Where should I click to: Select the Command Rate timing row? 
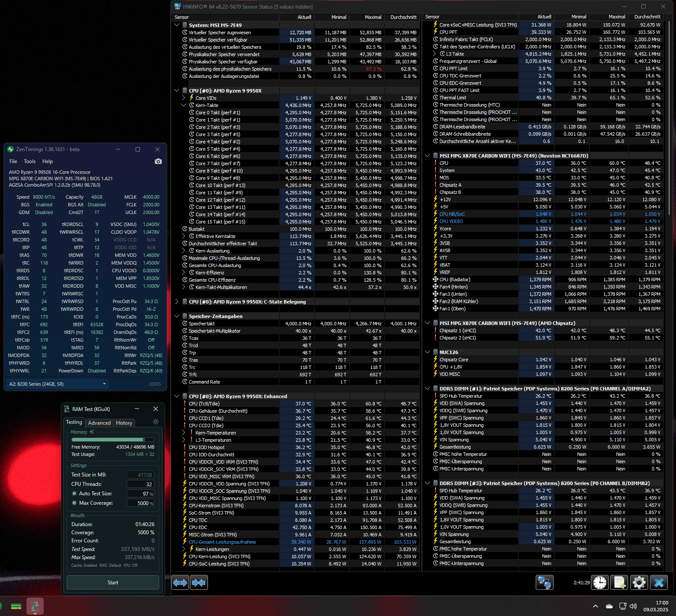pos(295,382)
